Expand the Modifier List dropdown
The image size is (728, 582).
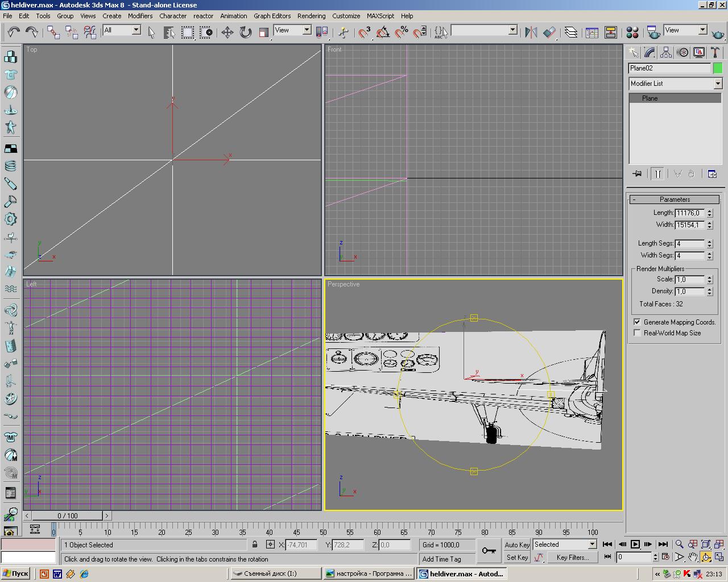[x=718, y=84]
